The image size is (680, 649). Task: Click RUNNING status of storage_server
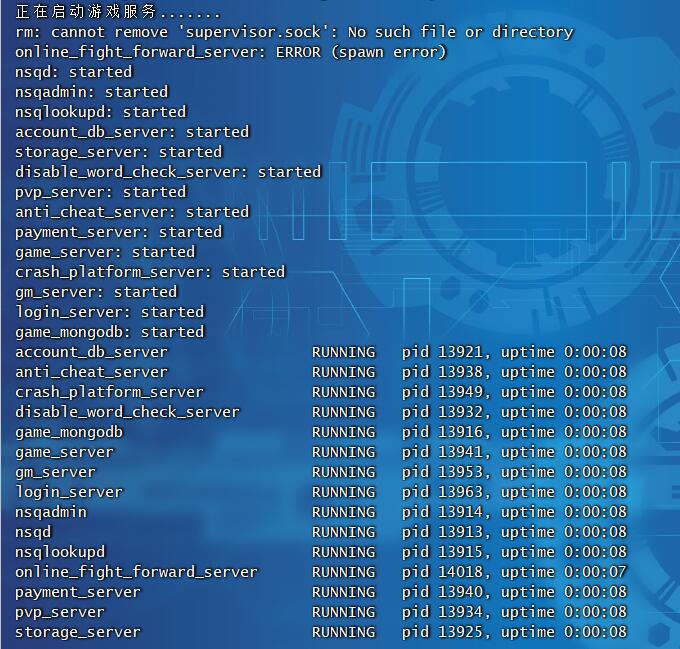pyautogui.click(x=344, y=632)
